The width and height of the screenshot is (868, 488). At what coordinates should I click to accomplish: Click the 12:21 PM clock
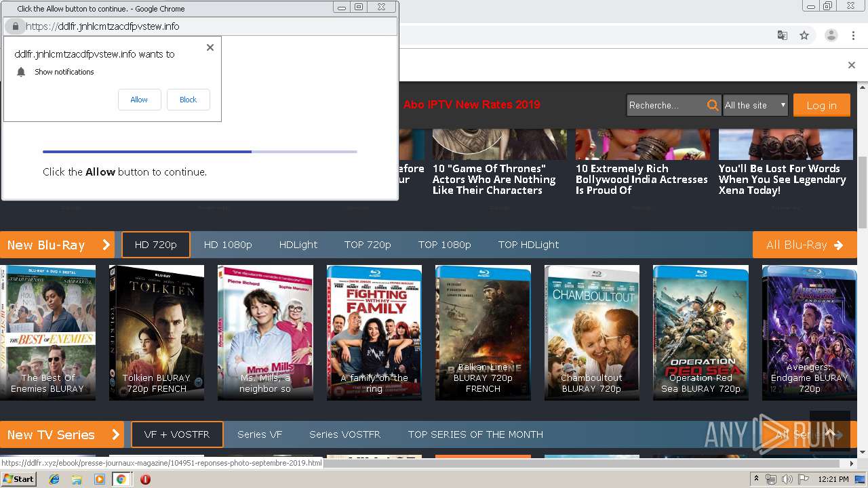point(833,479)
